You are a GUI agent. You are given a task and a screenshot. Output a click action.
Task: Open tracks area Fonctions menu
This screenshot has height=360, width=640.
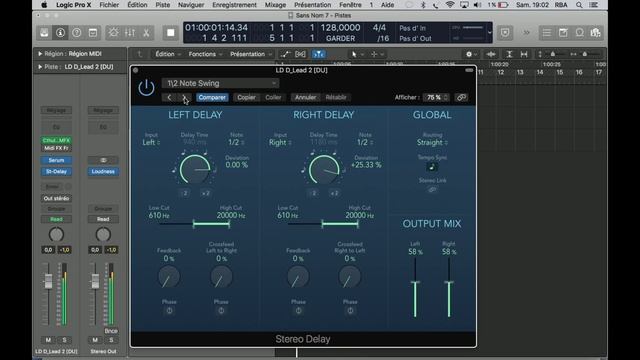coord(205,54)
